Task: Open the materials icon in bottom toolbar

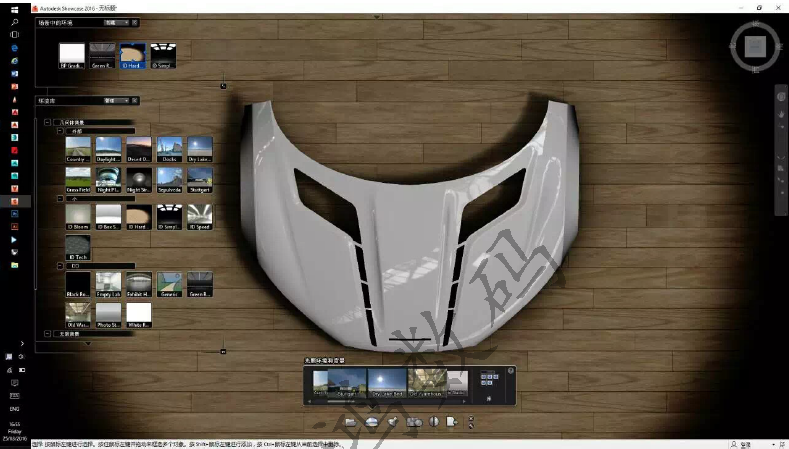Action: (x=413, y=422)
